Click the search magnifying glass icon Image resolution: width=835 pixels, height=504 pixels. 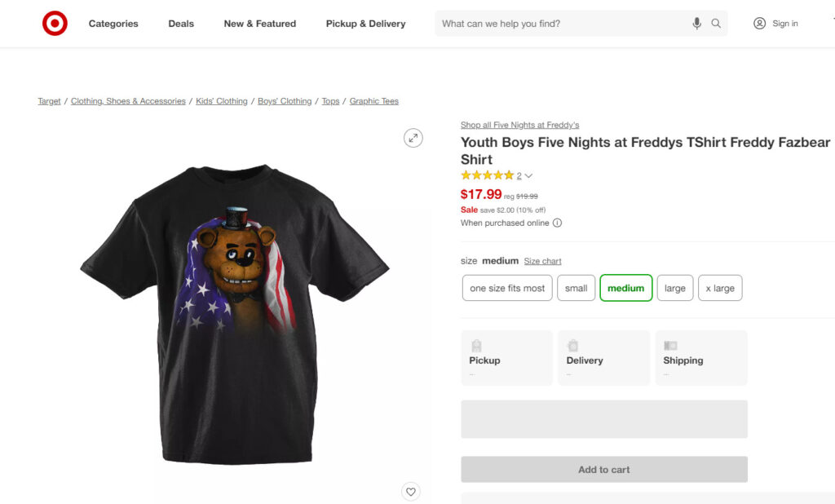point(716,24)
